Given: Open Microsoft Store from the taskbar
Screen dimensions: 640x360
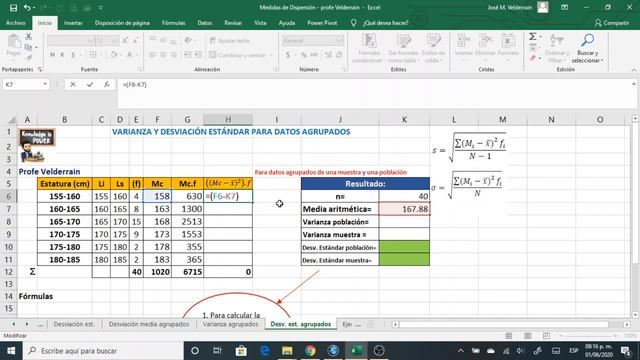Looking at the screenshot, I should [241, 351].
